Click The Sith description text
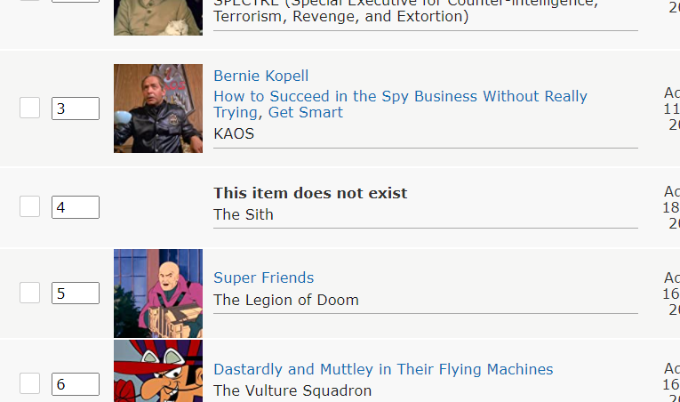Screen dimensions: 680x402 tap(243, 214)
